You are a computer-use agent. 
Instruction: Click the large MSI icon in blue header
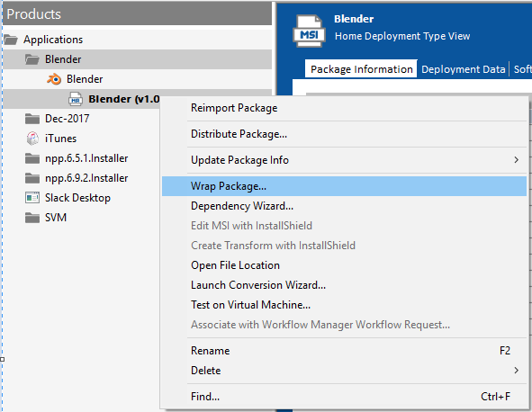(309, 31)
